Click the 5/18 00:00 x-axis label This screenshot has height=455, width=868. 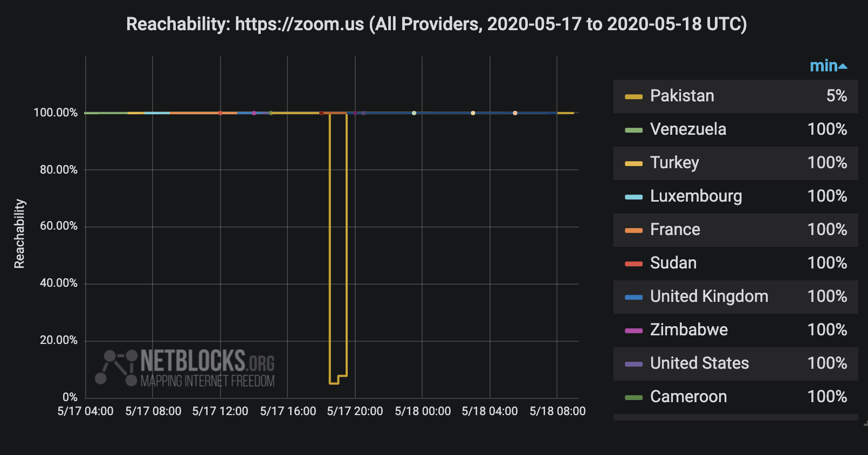423,411
